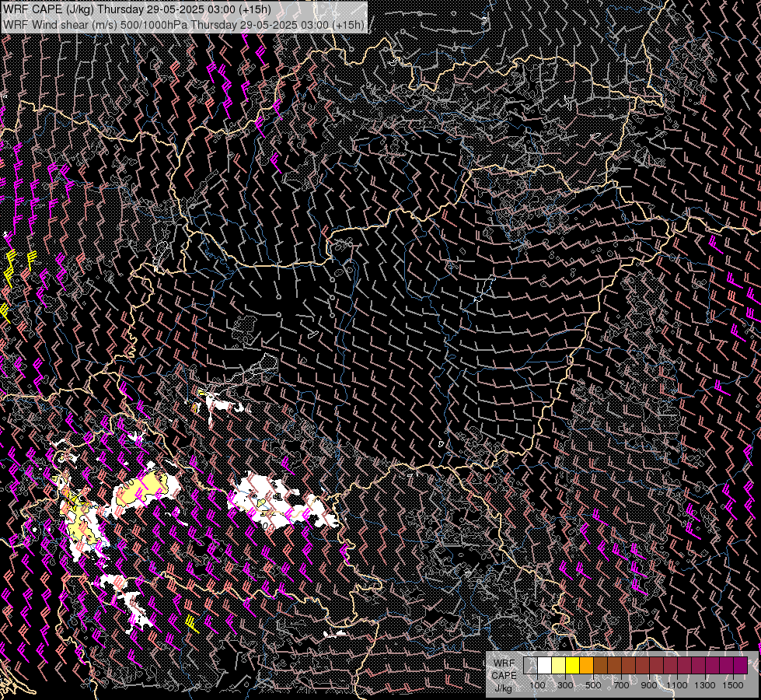The image size is (761, 700).
Task: Click the J/kg unit label in legend
Action: [504, 689]
